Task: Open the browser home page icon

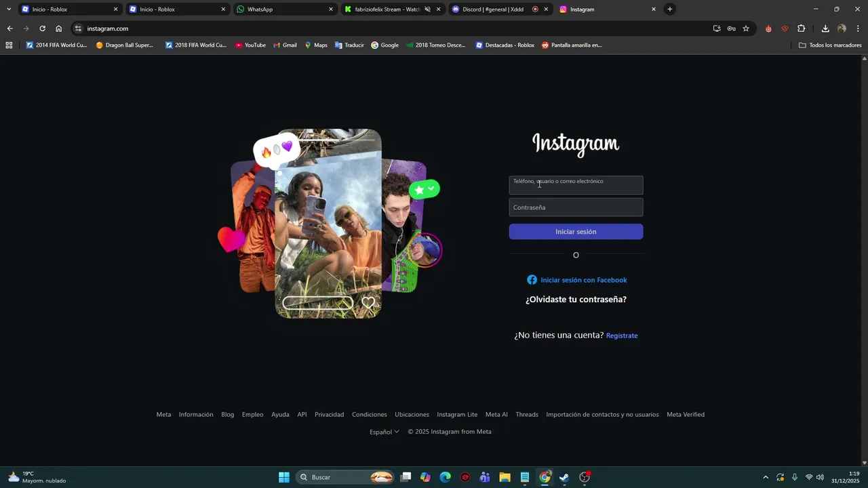Action: 58,28
